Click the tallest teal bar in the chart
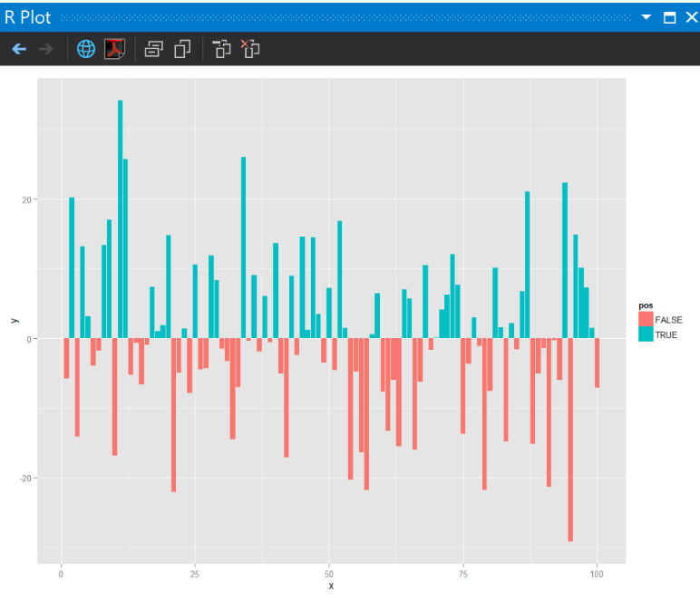 tap(120, 219)
